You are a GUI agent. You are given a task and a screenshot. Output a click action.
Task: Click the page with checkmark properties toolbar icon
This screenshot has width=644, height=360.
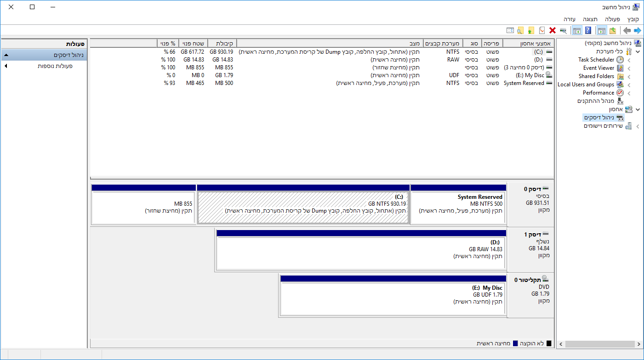tap(542, 30)
